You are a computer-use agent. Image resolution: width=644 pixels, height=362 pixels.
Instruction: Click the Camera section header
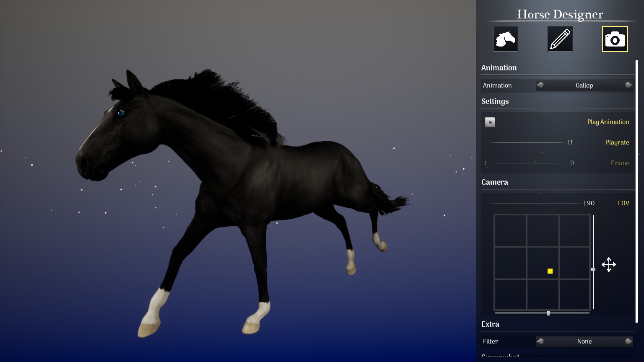coord(495,182)
